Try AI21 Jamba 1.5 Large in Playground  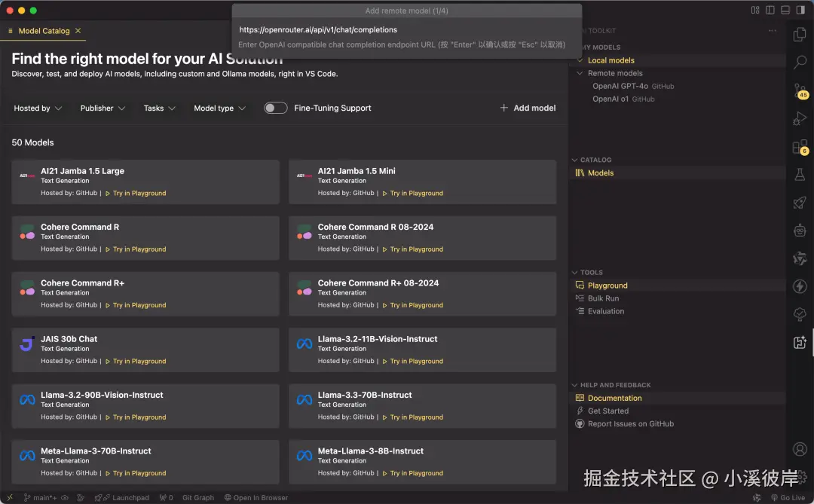[x=136, y=193]
